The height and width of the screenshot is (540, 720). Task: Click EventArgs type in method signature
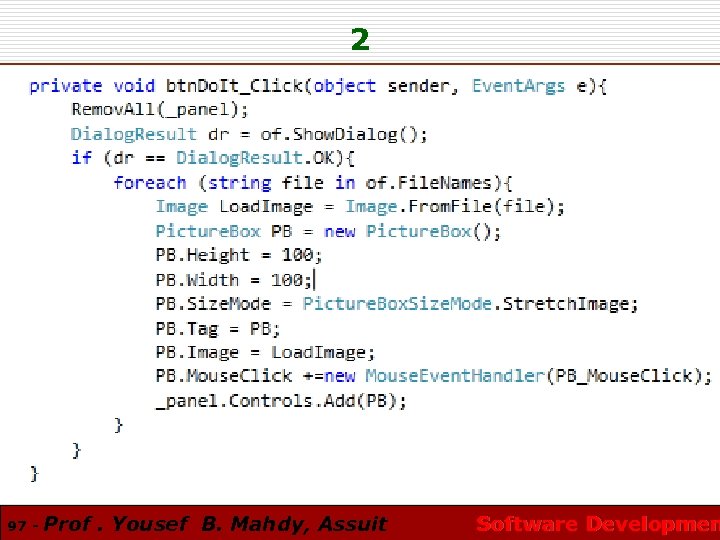518,86
